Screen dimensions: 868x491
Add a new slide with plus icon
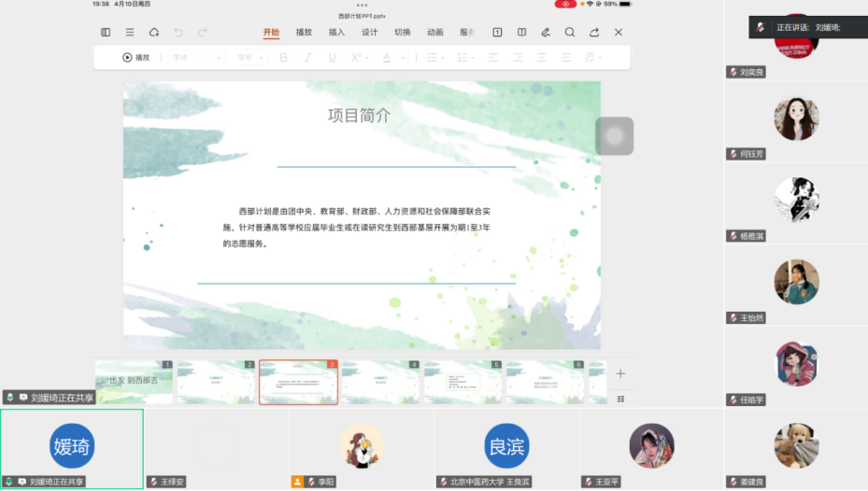pyautogui.click(x=620, y=373)
